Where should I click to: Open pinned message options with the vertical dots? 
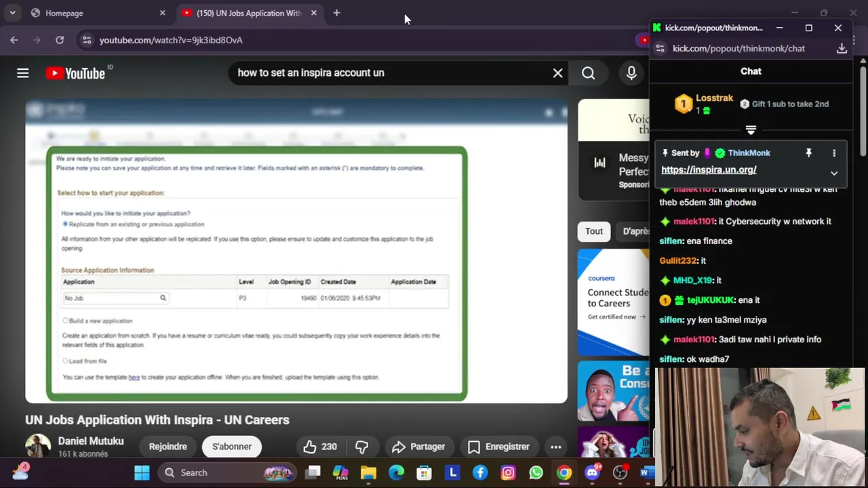point(834,153)
